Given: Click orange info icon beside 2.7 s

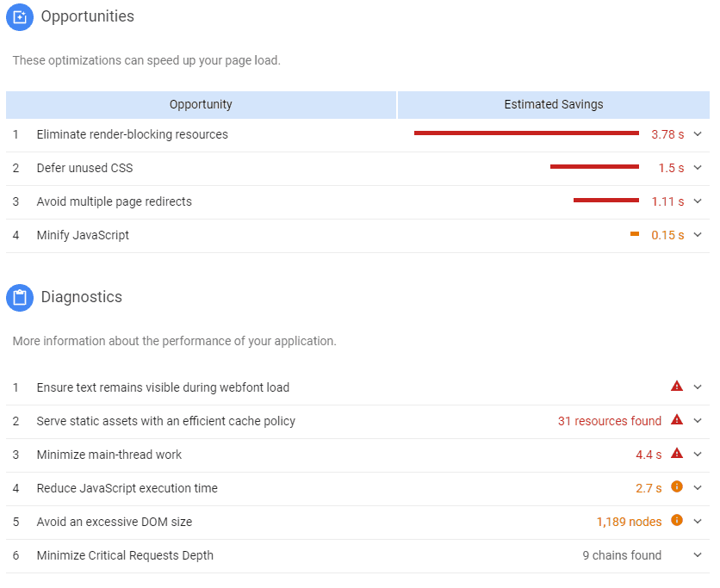Looking at the screenshot, I should (x=677, y=487).
